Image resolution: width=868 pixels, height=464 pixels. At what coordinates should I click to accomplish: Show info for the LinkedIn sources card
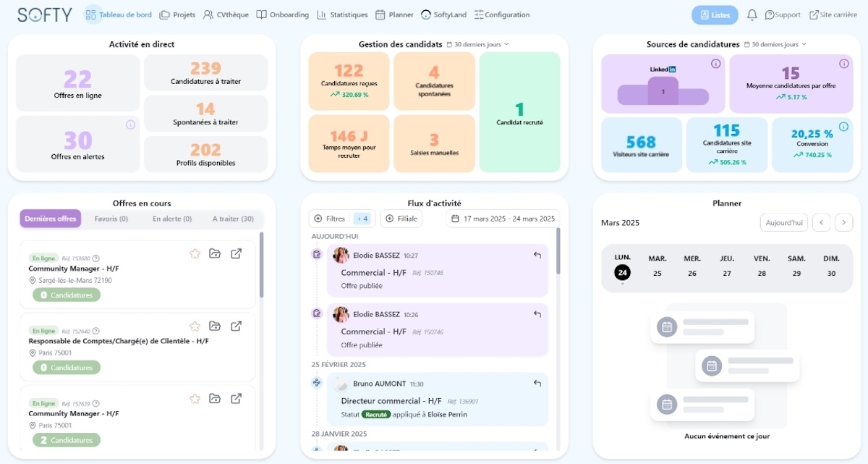tap(715, 64)
